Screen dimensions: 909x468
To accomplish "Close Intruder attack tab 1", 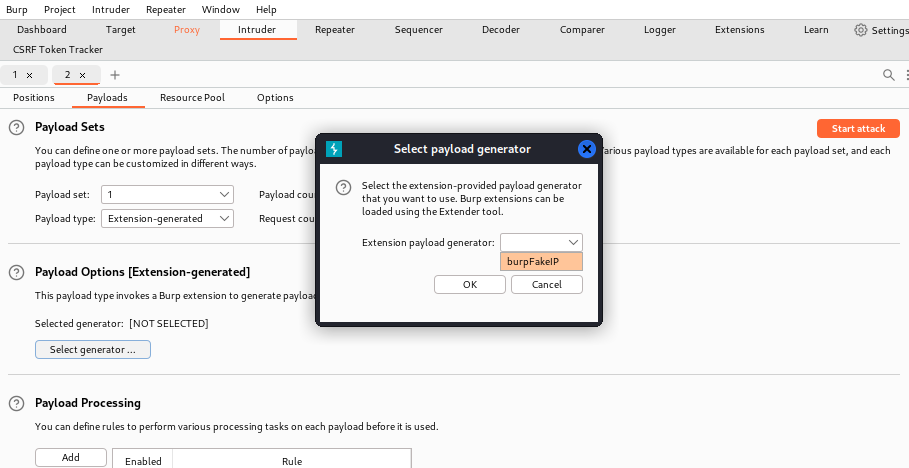I will (x=29, y=75).
